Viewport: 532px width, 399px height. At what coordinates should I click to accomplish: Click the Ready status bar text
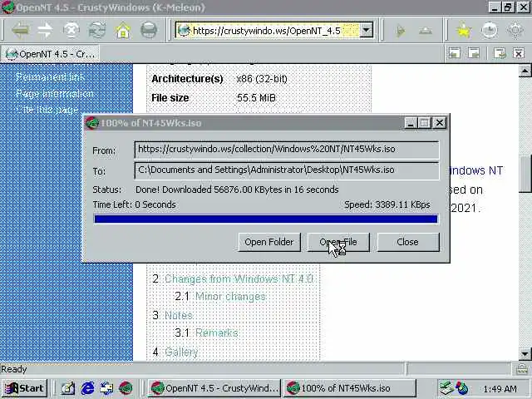14,369
